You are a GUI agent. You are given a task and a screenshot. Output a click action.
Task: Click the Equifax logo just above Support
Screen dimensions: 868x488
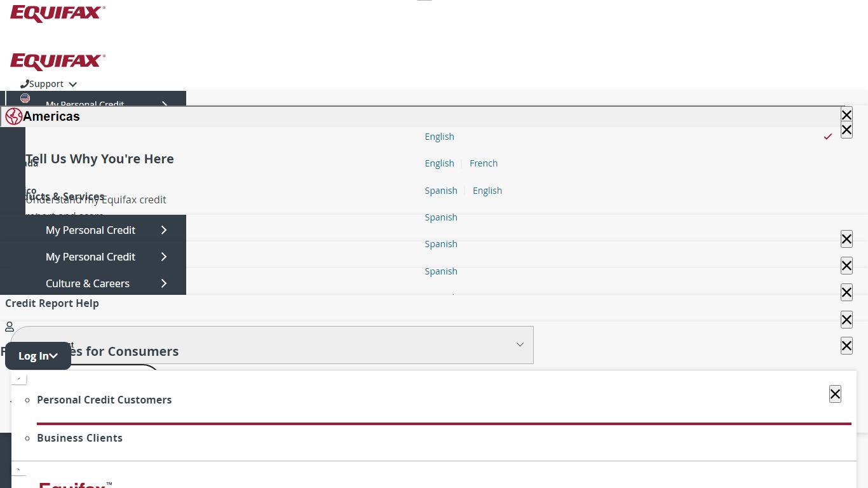[58, 62]
